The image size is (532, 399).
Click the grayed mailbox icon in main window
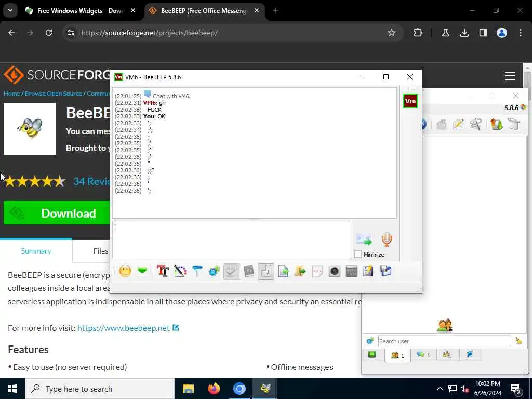442,124
